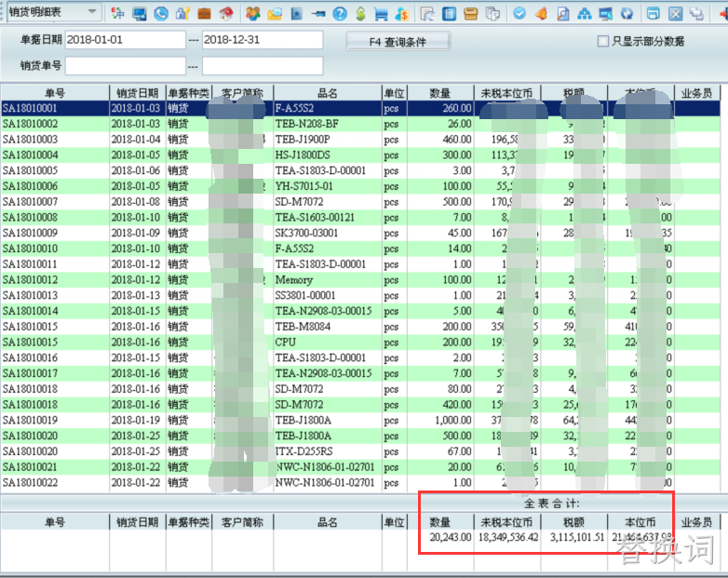Click the 业务员 column header in upper grid
This screenshot has width=728, height=578.
[x=696, y=93]
